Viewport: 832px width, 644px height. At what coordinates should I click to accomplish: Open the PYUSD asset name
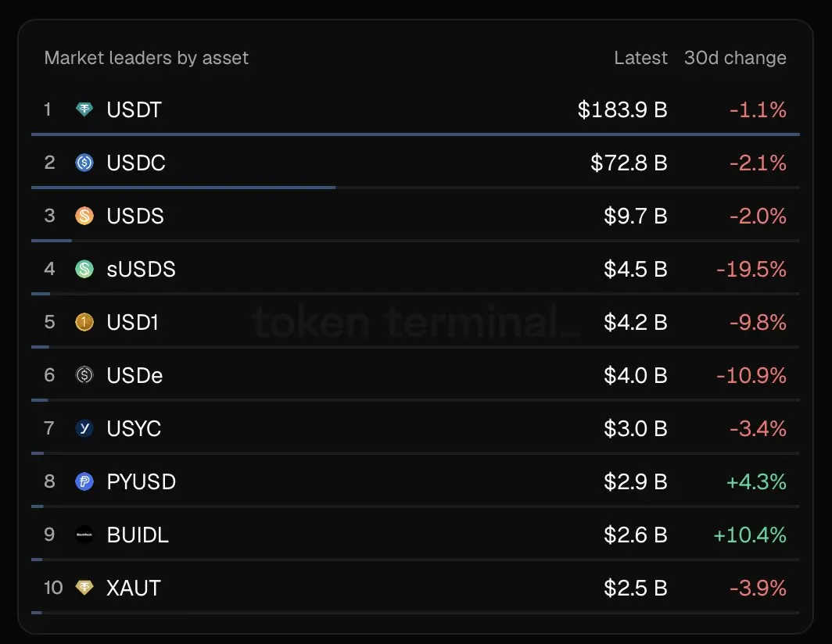click(141, 481)
